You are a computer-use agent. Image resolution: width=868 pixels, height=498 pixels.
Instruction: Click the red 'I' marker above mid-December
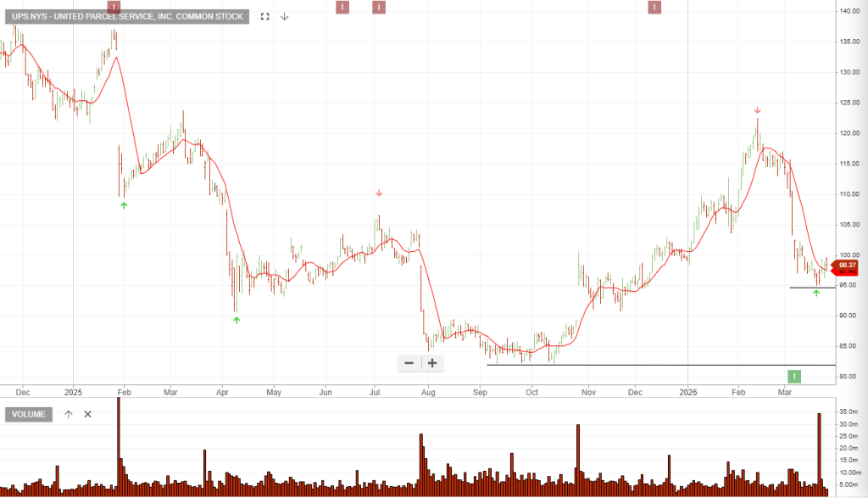(x=654, y=8)
